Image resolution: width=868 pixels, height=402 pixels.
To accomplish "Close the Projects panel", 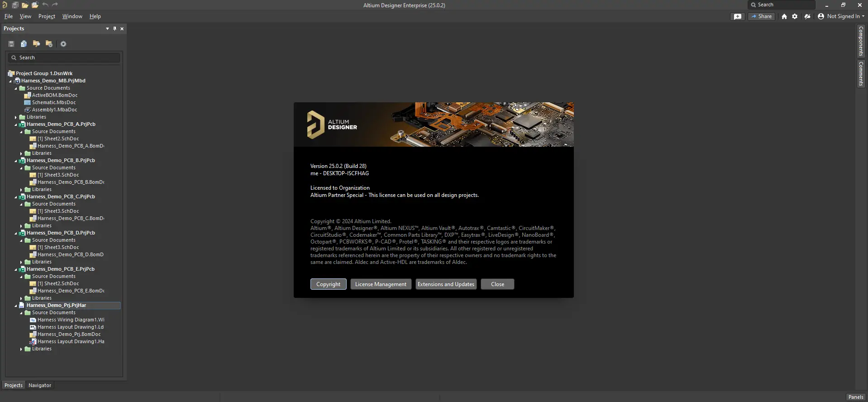I will (122, 29).
